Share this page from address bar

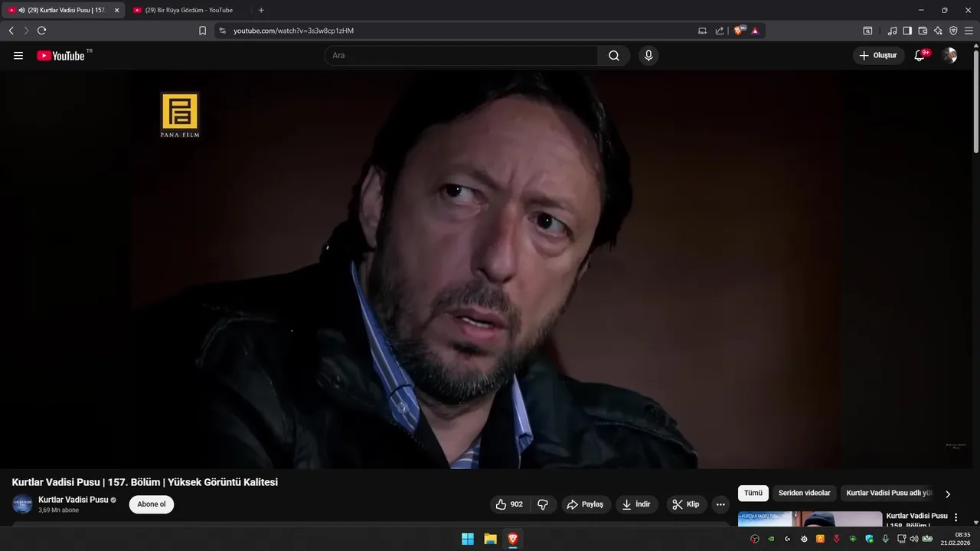tap(720, 31)
